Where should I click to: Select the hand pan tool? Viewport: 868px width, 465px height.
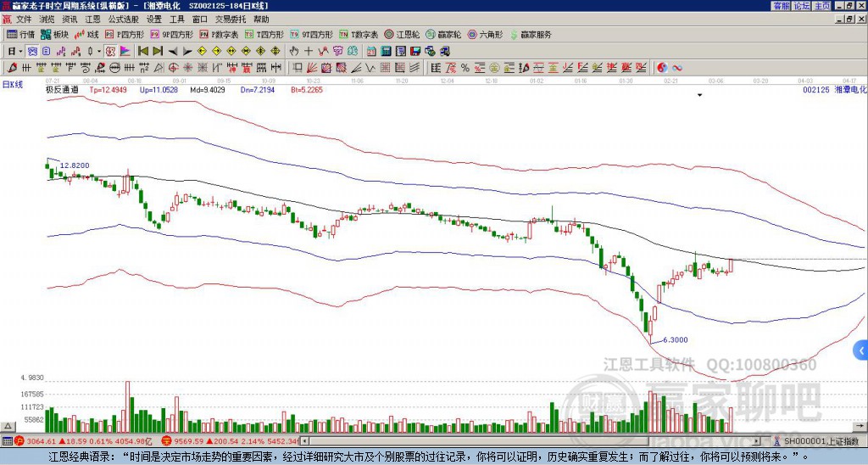(294, 52)
